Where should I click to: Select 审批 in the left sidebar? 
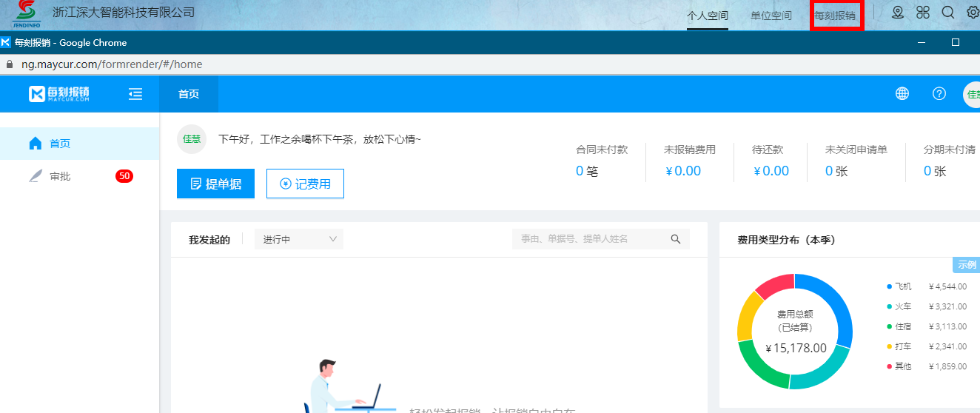60,176
